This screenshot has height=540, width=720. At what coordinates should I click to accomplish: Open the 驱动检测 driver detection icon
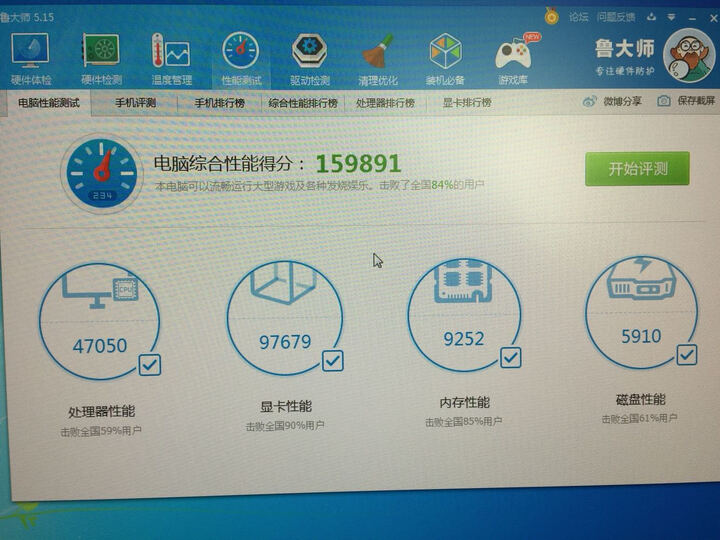click(309, 51)
